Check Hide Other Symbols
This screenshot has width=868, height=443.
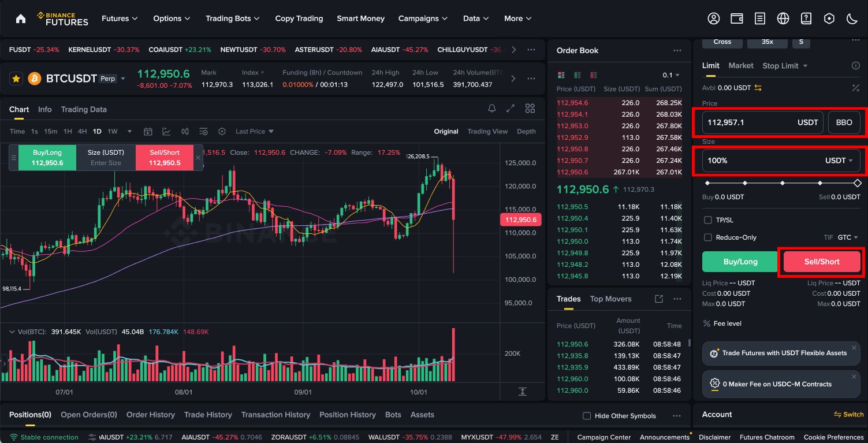pos(587,416)
